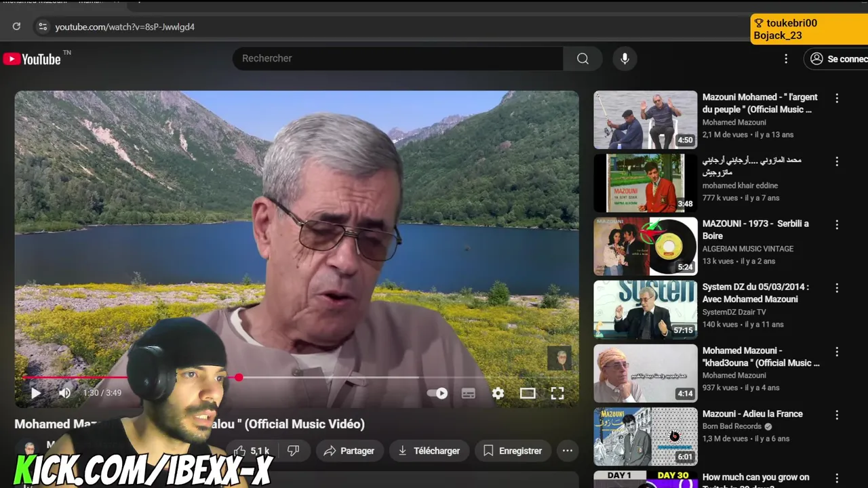Open options menu for Serbili a Boire

point(837,224)
